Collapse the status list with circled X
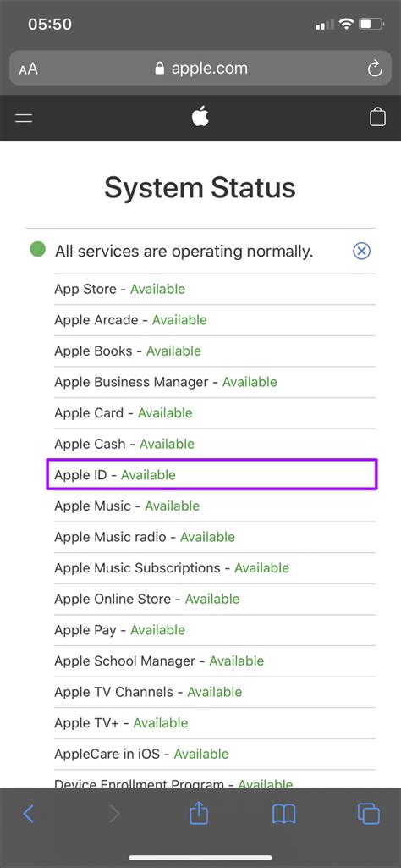The image size is (401, 868). coord(362,252)
